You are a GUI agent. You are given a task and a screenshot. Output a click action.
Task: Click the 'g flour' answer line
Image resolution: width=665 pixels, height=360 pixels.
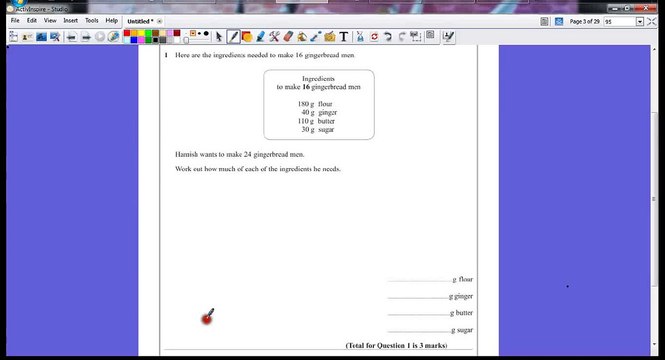point(430,279)
